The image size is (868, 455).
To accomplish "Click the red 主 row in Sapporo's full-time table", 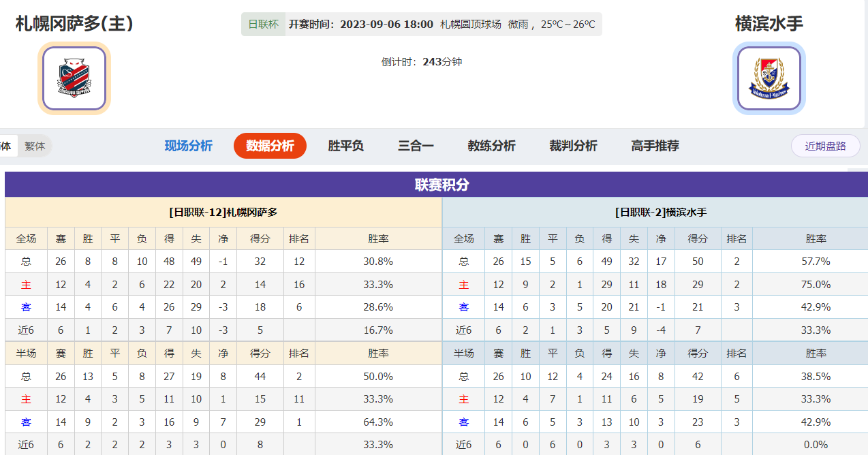I will tap(26, 285).
